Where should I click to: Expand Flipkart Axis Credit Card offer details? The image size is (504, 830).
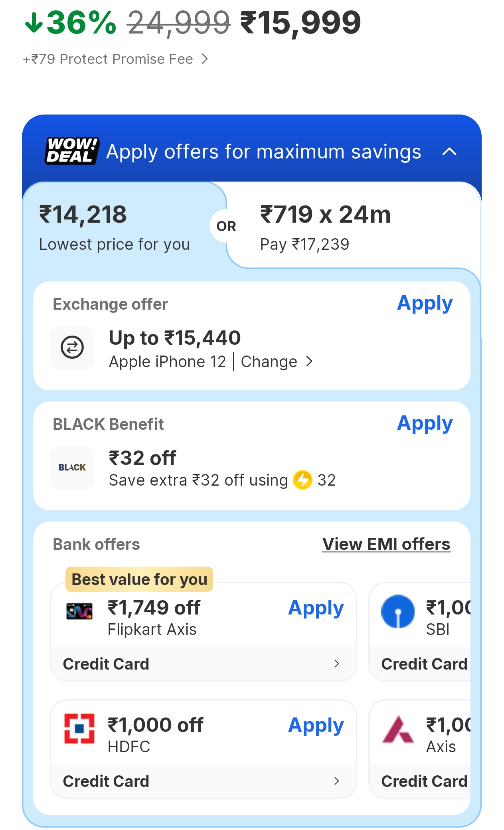tap(336, 664)
